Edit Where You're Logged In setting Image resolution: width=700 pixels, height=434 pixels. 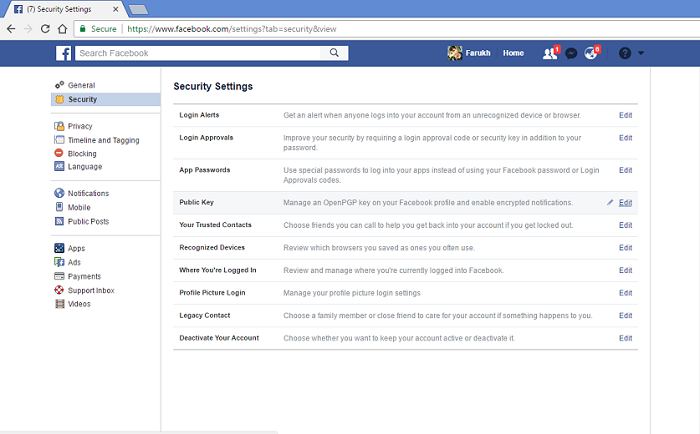pos(625,270)
